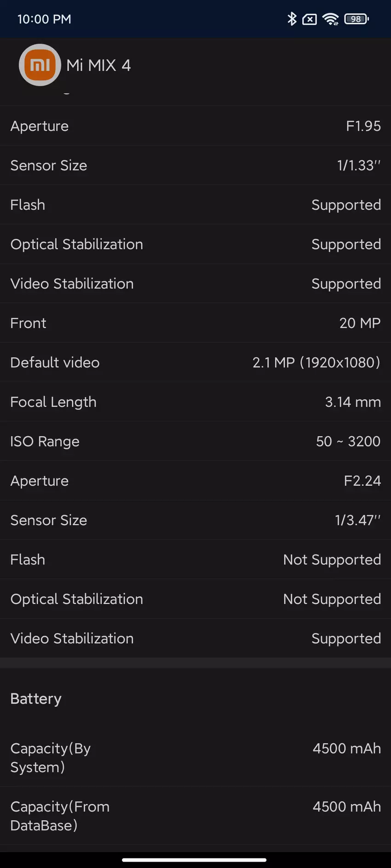The height and width of the screenshot is (868, 391).
Task: Tap the Flash Not Supported row
Action: [x=195, y=560]
